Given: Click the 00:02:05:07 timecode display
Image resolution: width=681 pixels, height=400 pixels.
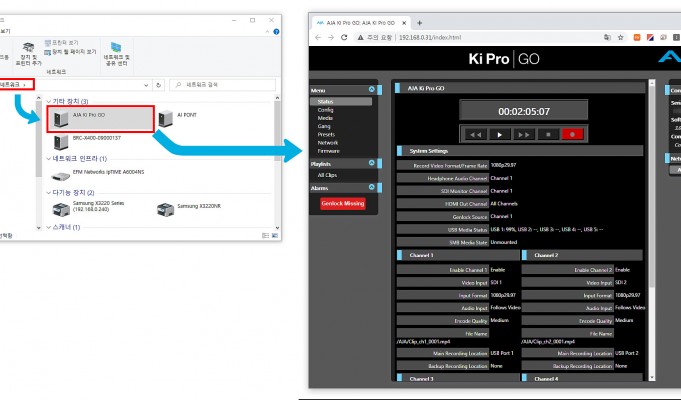Looking at the screenshot, I should coord(524,112).
